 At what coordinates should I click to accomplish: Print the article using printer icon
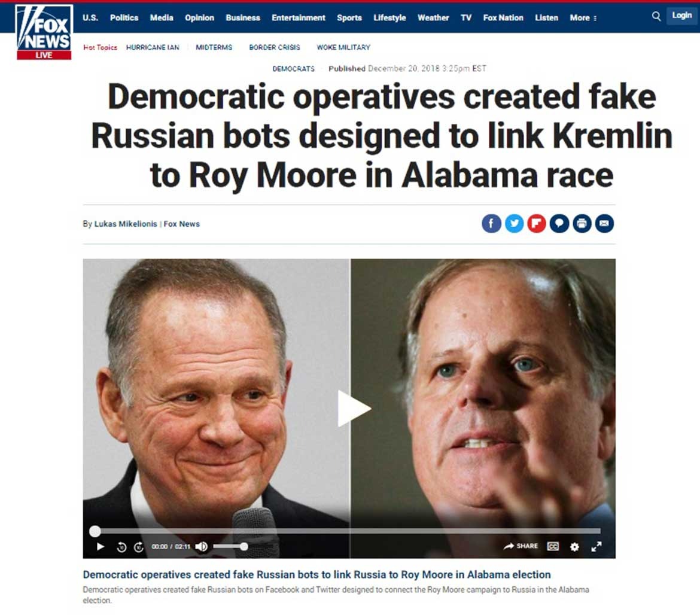click(x=582, y=224)
